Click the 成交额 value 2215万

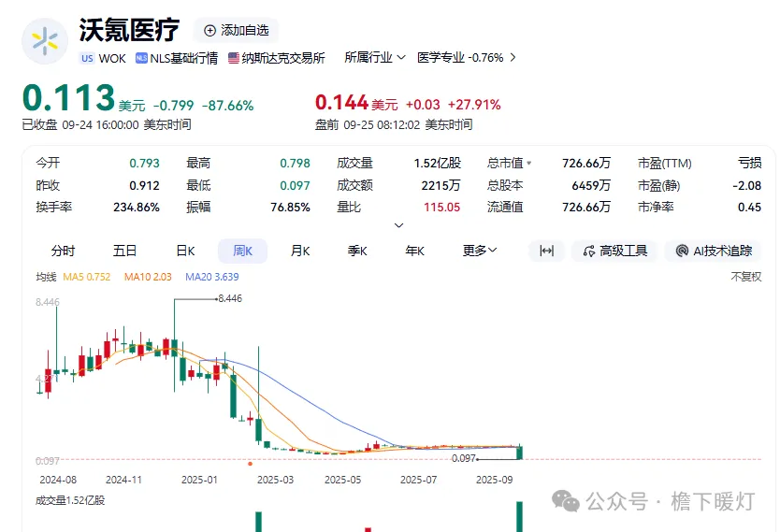click(441, 185)
